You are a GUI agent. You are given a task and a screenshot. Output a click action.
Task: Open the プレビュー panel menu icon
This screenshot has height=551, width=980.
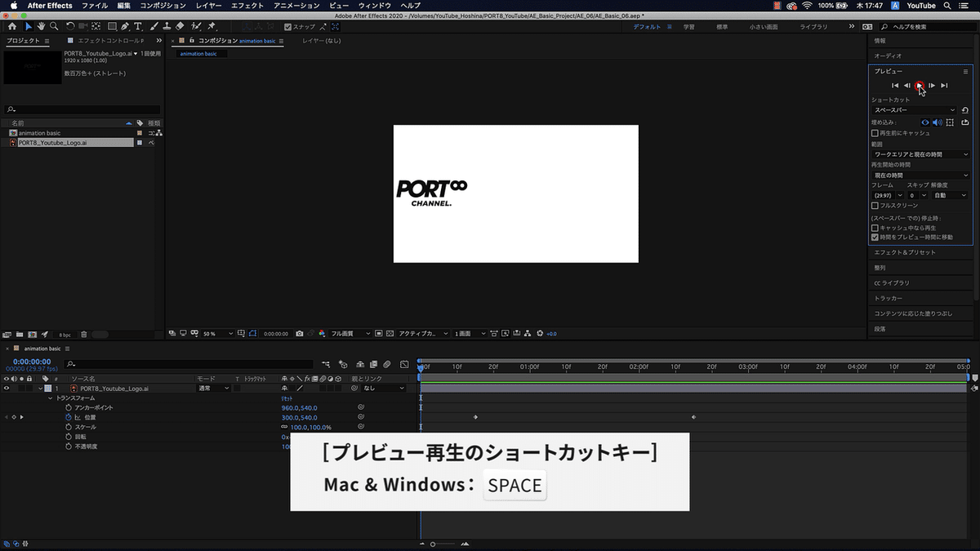tap(965, 71)
